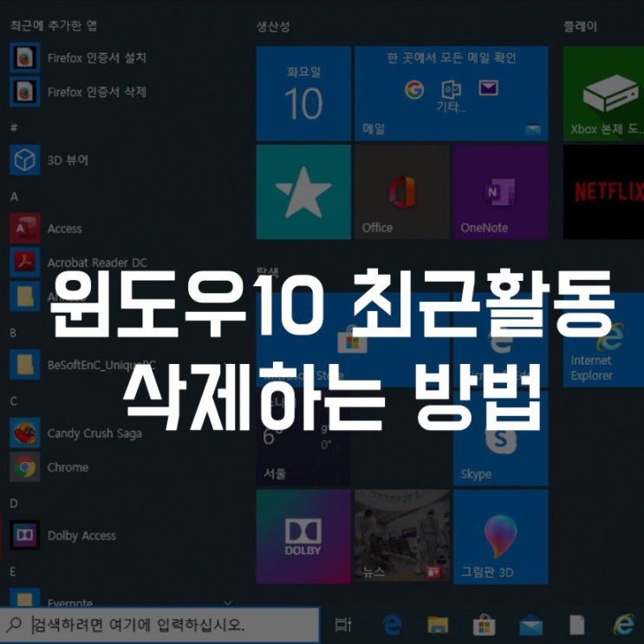Expand the Evernote folder chevron
644x644 pixels.
tap(228, 602)
